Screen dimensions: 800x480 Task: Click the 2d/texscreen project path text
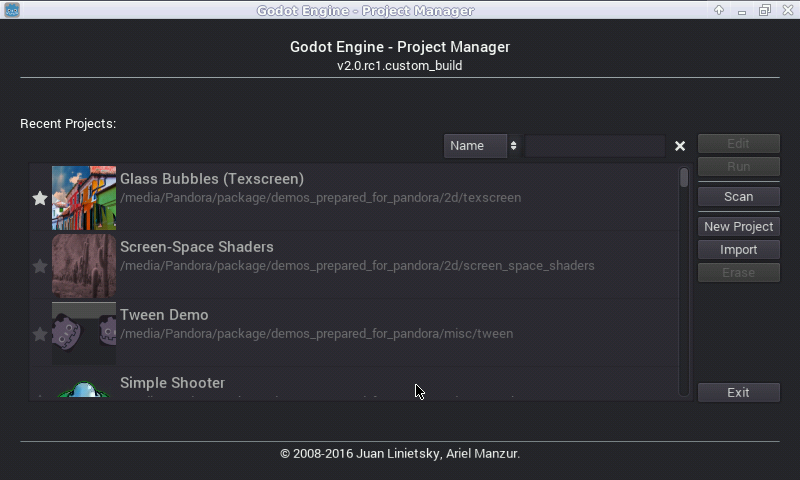pos(320,198)
